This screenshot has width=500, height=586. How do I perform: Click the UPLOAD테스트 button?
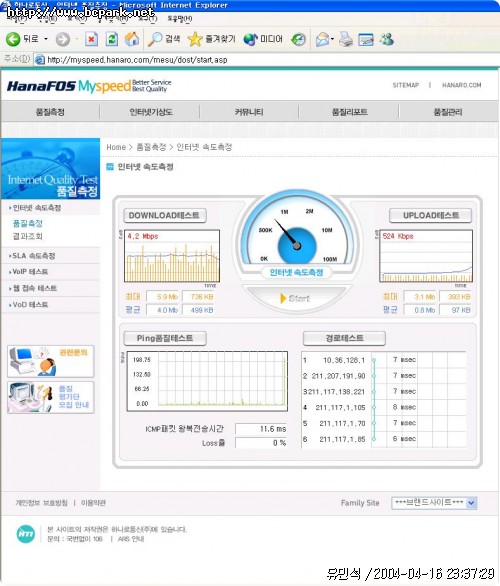coord(430,215)
